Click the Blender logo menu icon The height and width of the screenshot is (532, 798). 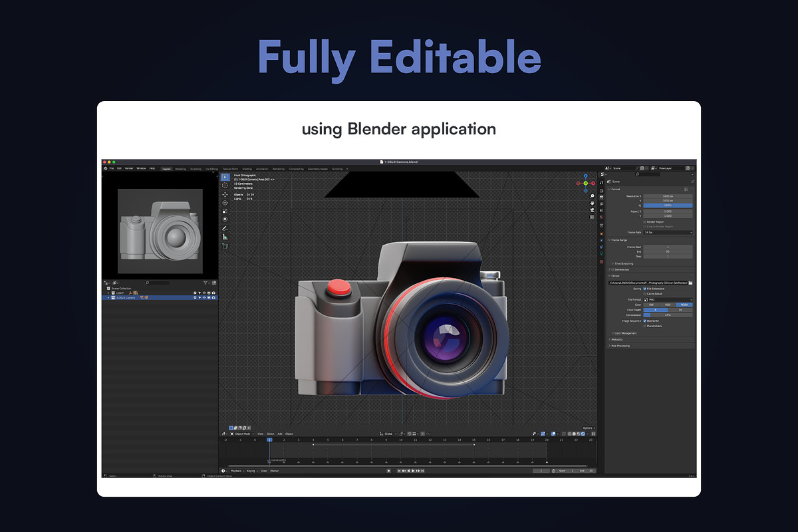106,169
